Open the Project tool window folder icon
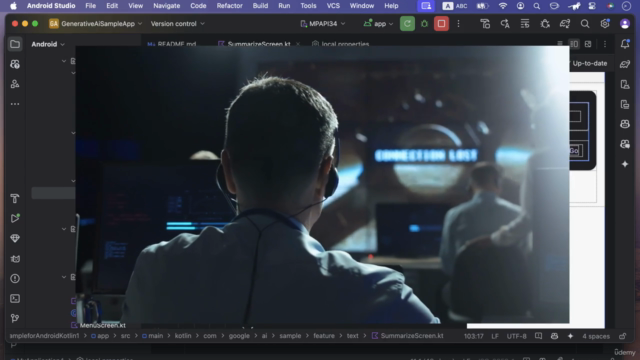 tap(15, 44)
